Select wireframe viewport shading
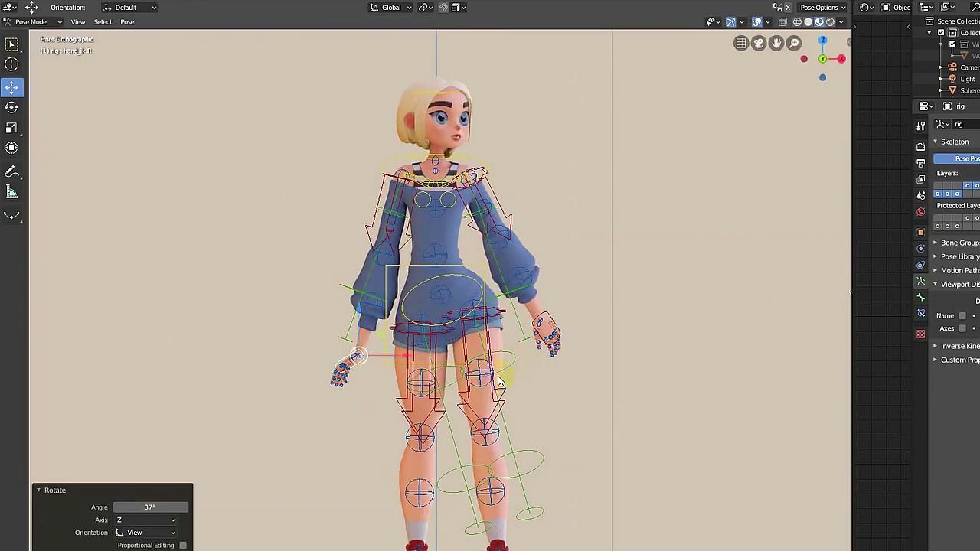The width and height of the screenshot is (980, 551). 797,21
